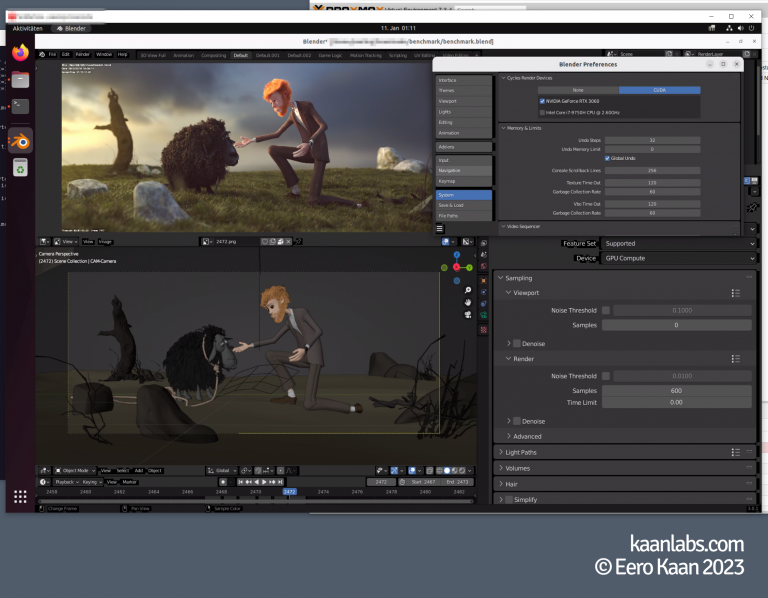Open the Render menu in menu bar
The image size is (768, 598).
tap(82, 54)
